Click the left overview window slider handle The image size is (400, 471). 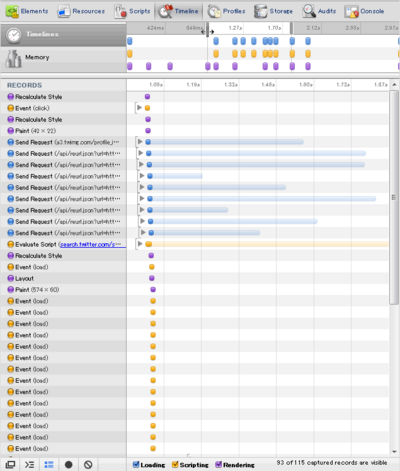point(207,30)
